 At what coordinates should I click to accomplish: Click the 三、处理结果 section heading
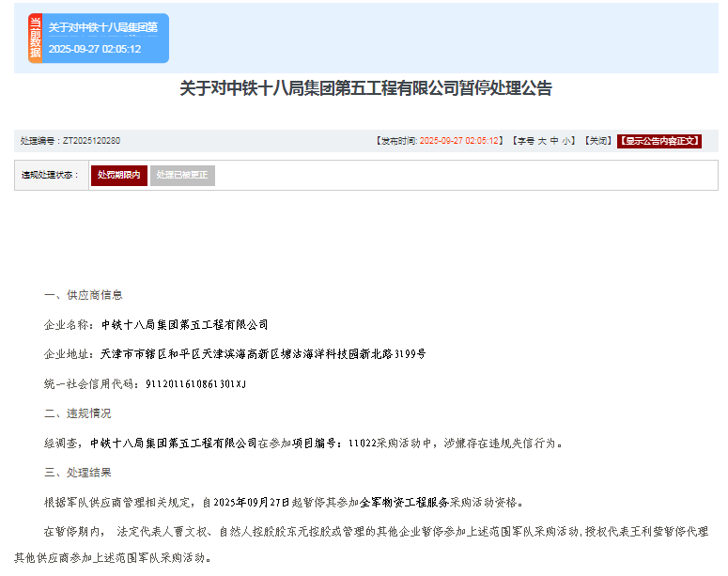(77, 472)
